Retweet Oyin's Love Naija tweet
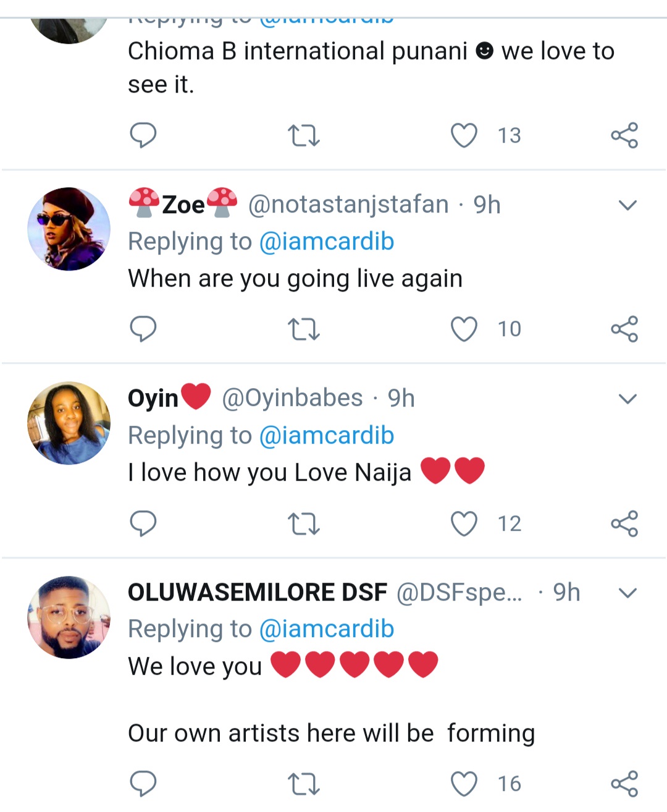Image resolution: width=667 pixels, height=812 pixels. coord(304,524)
